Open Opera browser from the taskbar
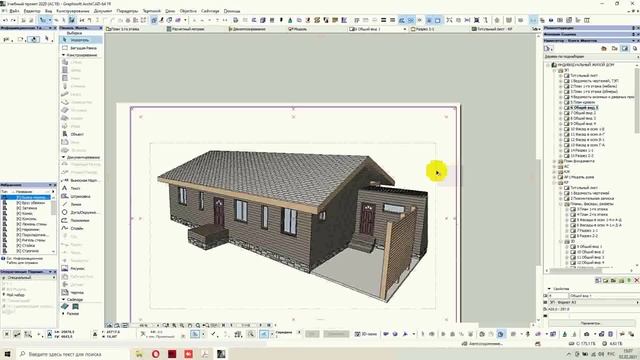The height and width of the screenshot is (360, 640). [156, 354]
